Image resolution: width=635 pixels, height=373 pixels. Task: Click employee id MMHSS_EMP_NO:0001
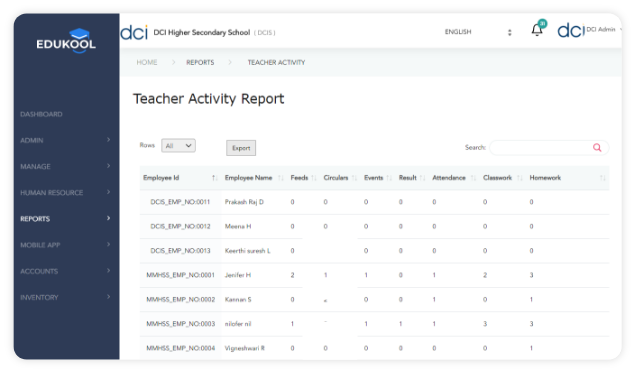(x=180, y=275)
